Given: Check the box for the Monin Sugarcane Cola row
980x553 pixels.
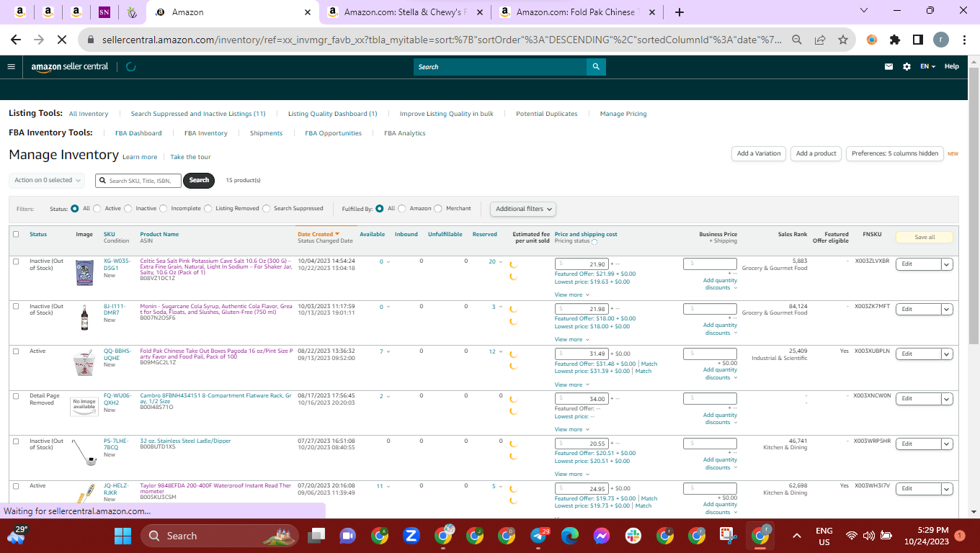Looking at the screenshot, I should 16,306.
